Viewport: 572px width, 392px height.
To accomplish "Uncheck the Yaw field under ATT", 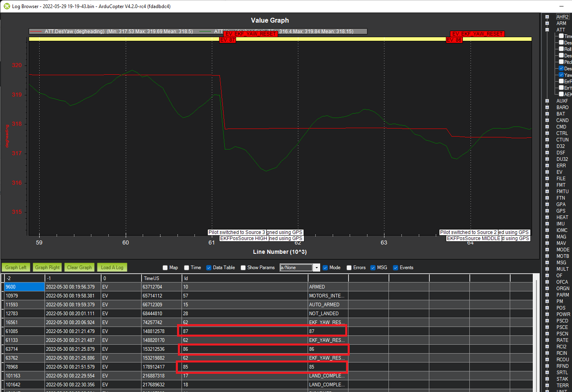I will [x=561, y=74].
